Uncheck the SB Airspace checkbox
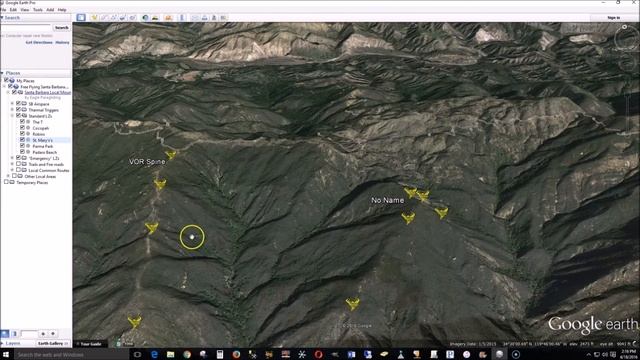 point(18,104)
